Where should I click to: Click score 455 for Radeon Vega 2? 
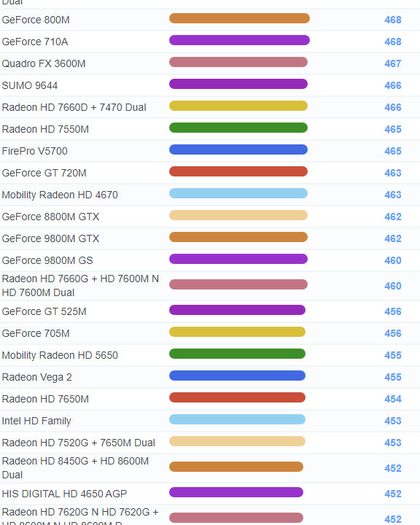pyautogui.click(x=393, y=378)
